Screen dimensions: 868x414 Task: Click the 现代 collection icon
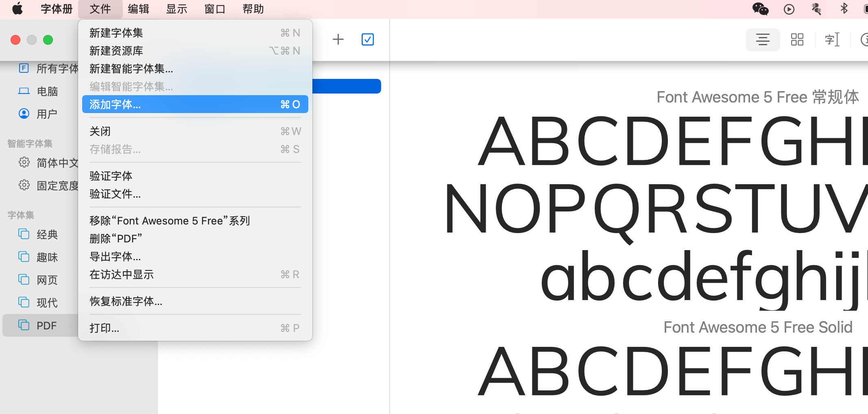(24, 302)
